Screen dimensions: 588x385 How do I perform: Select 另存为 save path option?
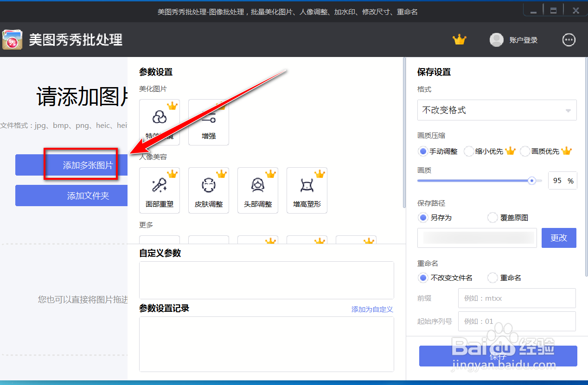point(435,217)
